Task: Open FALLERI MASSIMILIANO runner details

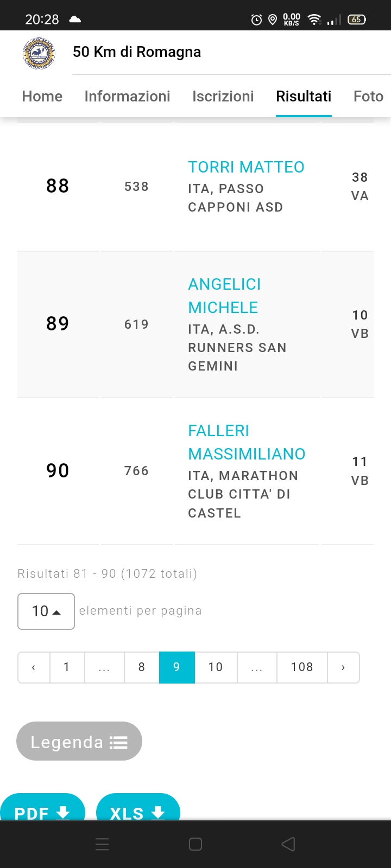Action: click(x=247, y=442)
